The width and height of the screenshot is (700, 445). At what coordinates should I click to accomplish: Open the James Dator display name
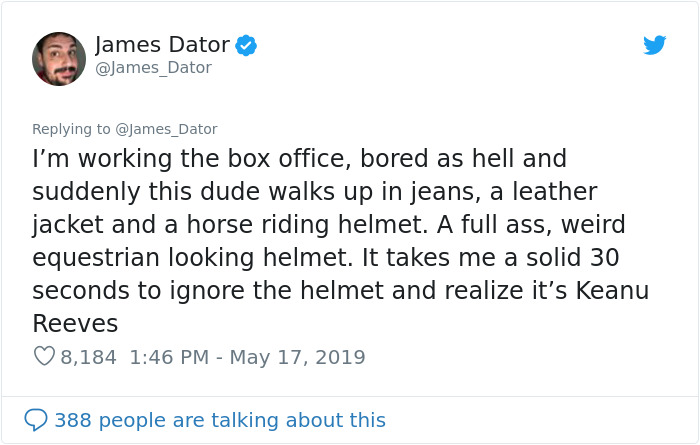coord(162,45)
